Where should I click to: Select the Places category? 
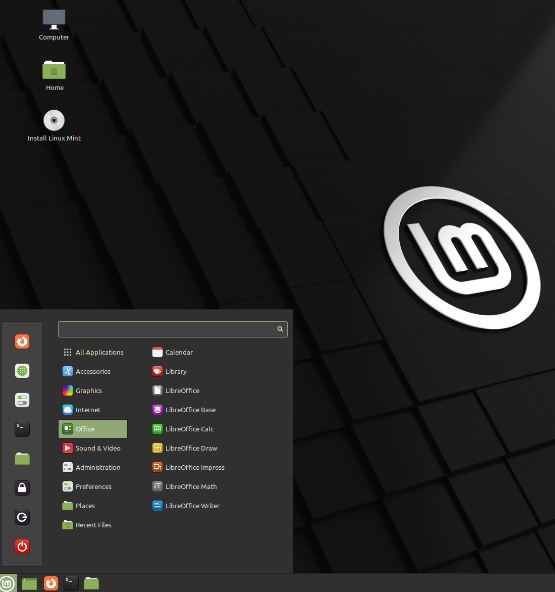[x=93, y=506]
